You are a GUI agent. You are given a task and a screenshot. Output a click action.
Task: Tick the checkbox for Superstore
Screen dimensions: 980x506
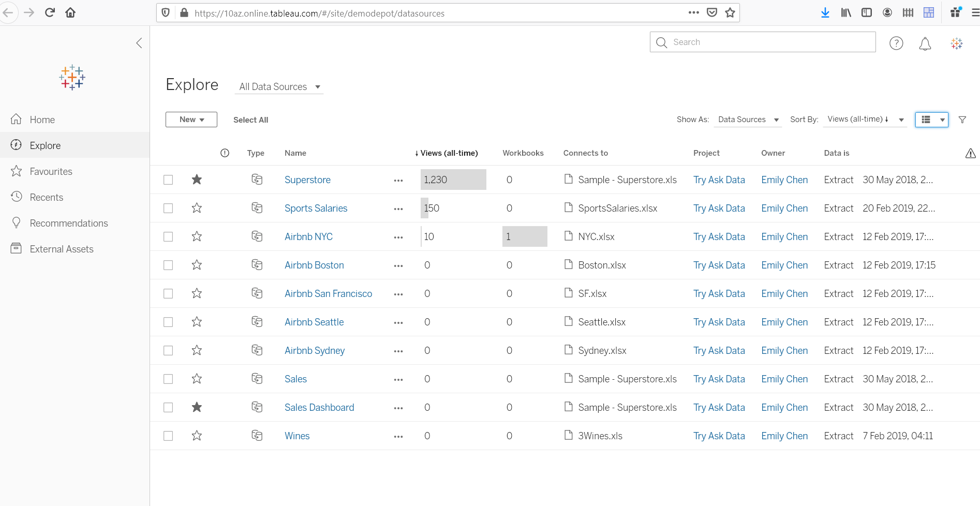coord(168,180)
